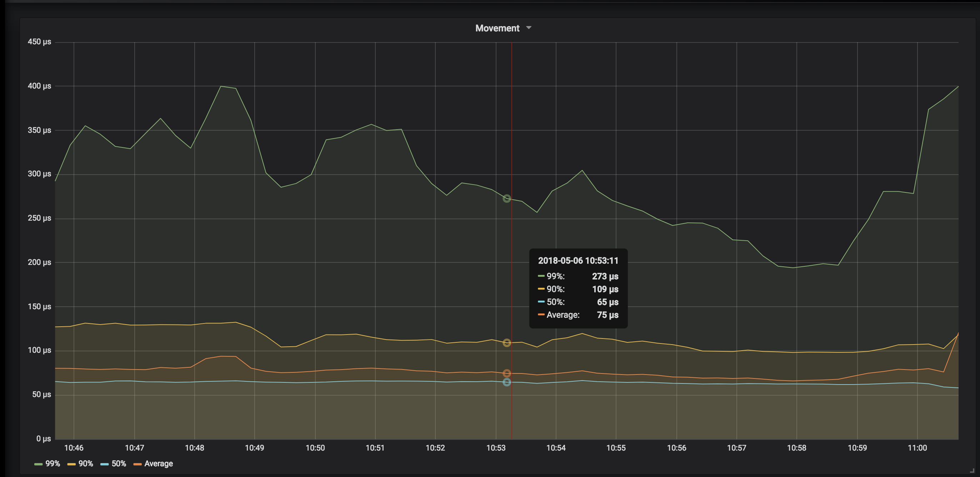Toggle the Average series in legend
980x477 pixels.
(159, 463)
